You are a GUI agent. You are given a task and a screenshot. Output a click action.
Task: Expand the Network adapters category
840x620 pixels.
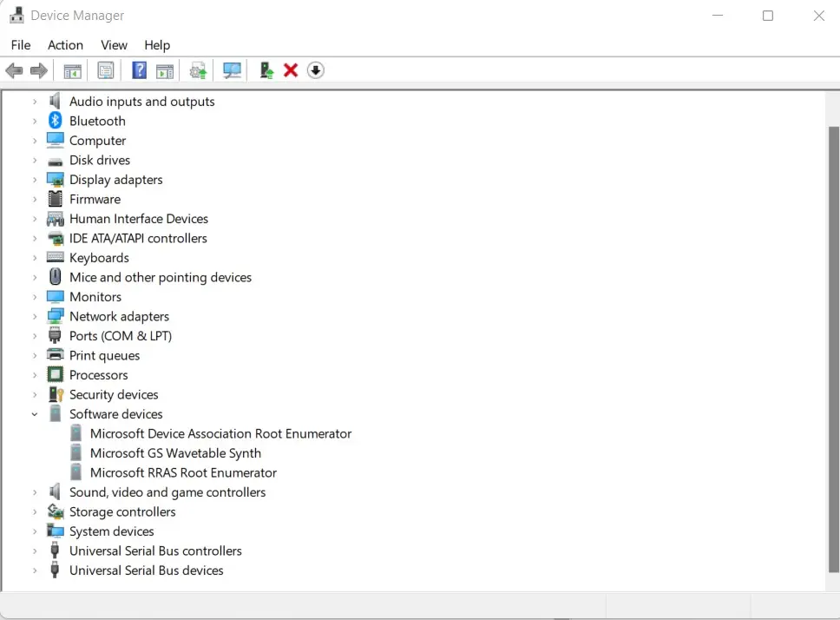(x=34, y=316)
